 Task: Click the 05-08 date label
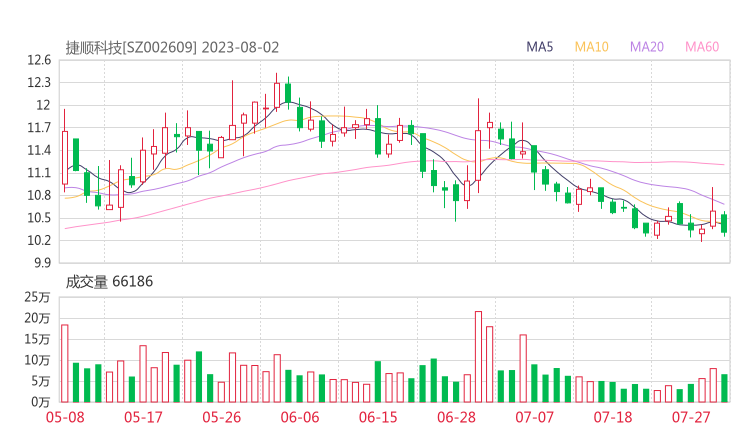tap(65, 417)
